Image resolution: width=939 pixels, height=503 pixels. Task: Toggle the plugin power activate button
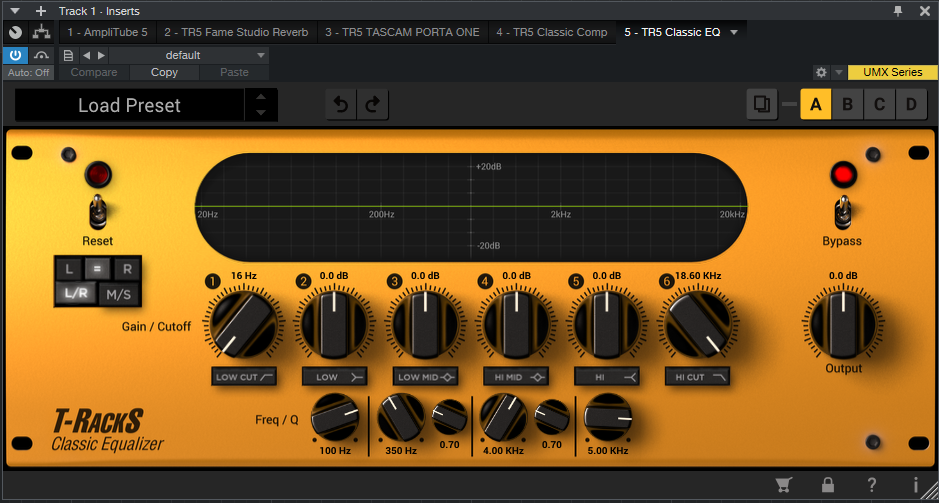coord(16,56)
